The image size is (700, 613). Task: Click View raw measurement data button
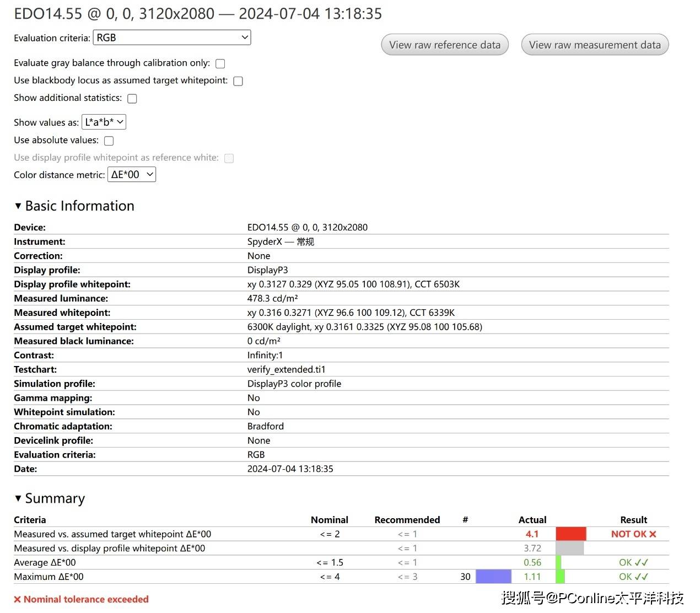point(594,45)
